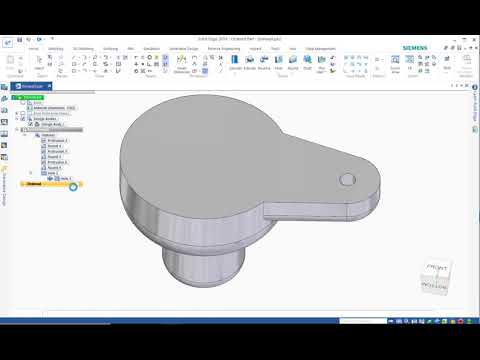Select the Material row in PathFinder
This screenshot has width=480, height=360.
coord(52,108)
